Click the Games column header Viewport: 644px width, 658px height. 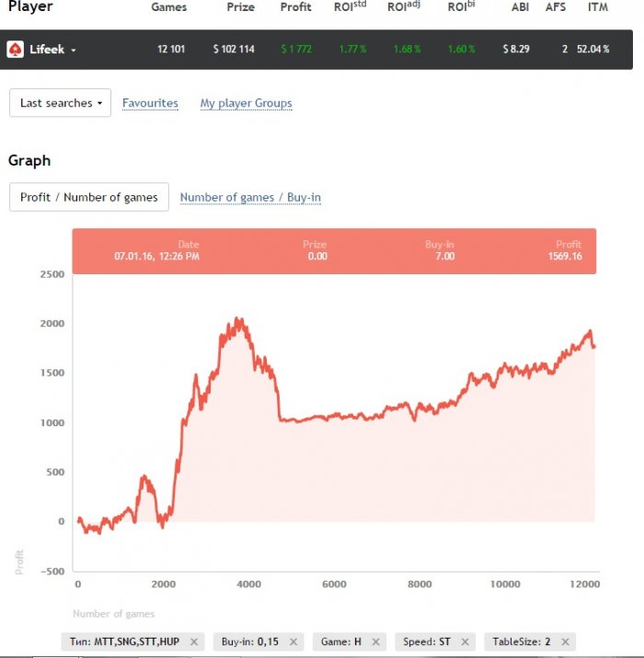(x=168, y=7)
